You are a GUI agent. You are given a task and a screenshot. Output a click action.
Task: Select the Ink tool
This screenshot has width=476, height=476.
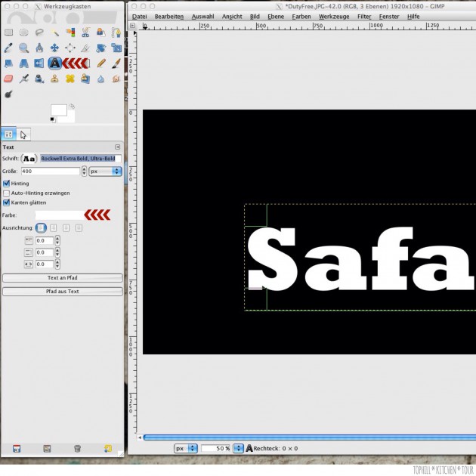[x=39, y=79]
